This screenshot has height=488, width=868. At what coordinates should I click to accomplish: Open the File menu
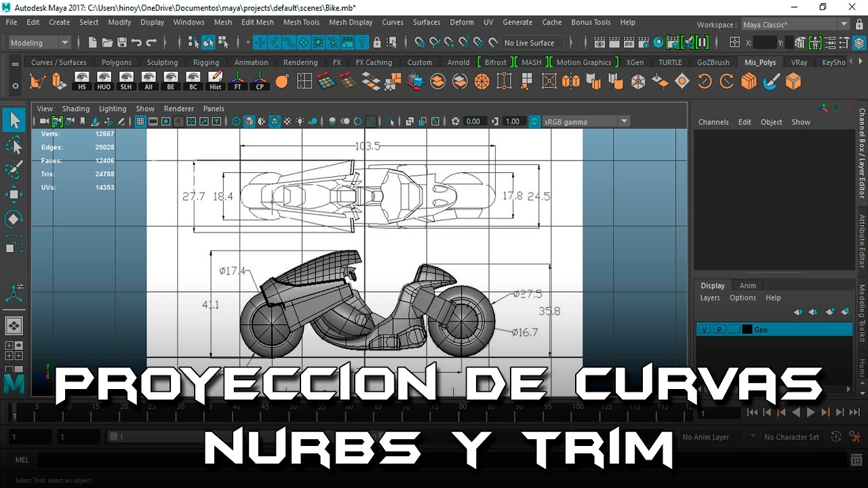[x=12, y=22]
